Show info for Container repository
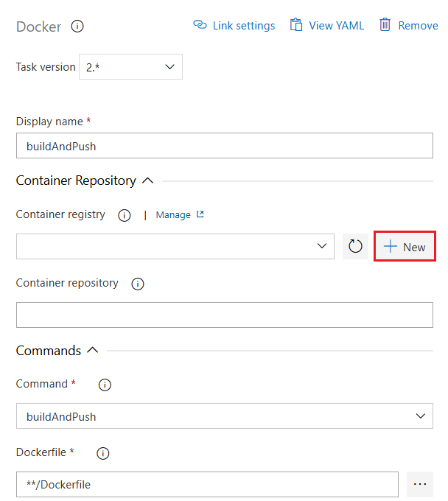448x501 pixels. 138,284
